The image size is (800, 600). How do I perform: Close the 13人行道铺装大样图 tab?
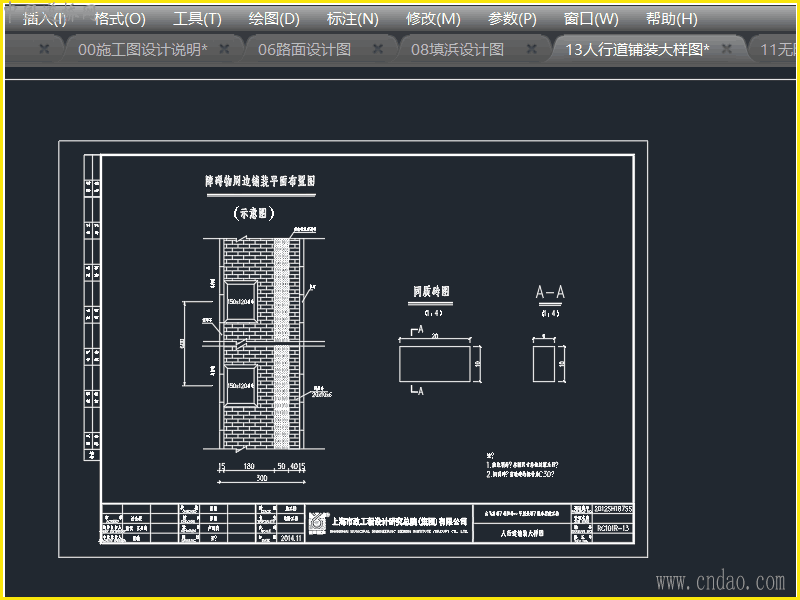click(727, 49)
